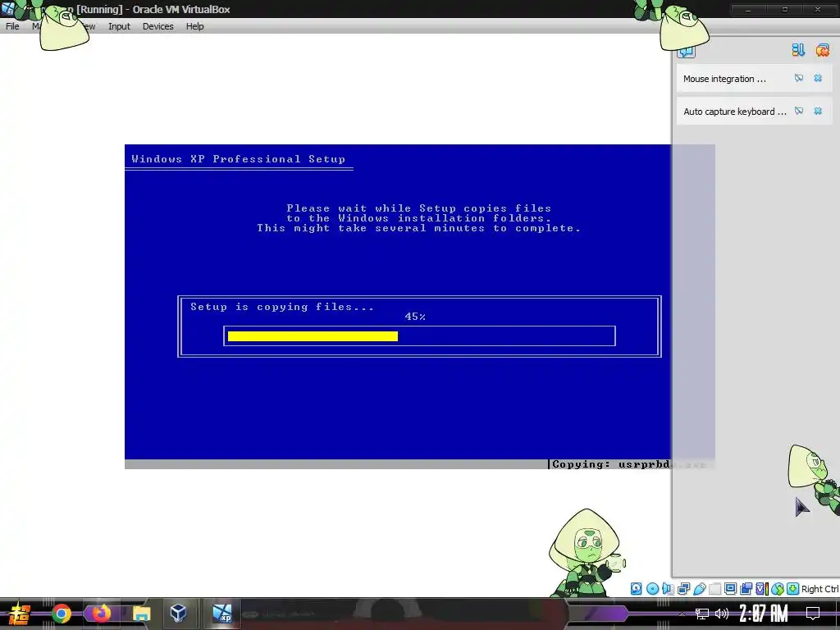This screenshot has width=840, height=630.
Task: Click the Right Ctrl host key label
Action: coord(820,589)
